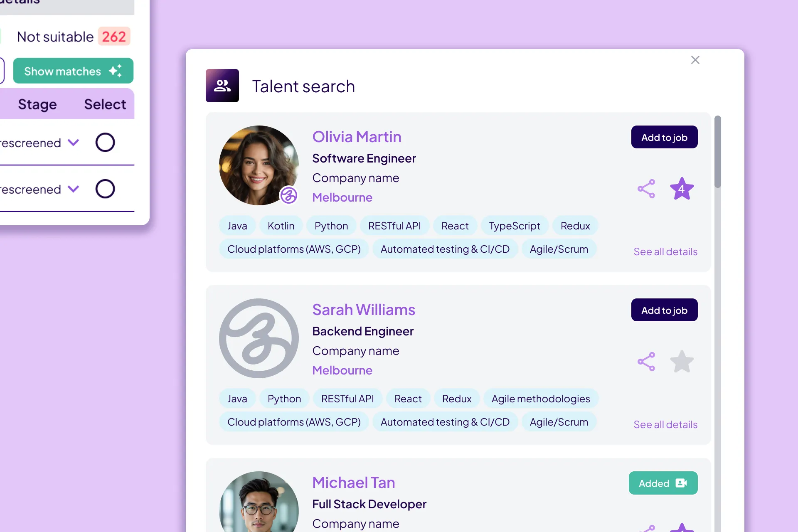
Task: Click the talent list scrollbar thumb
Action: click(x=717, y=152)
